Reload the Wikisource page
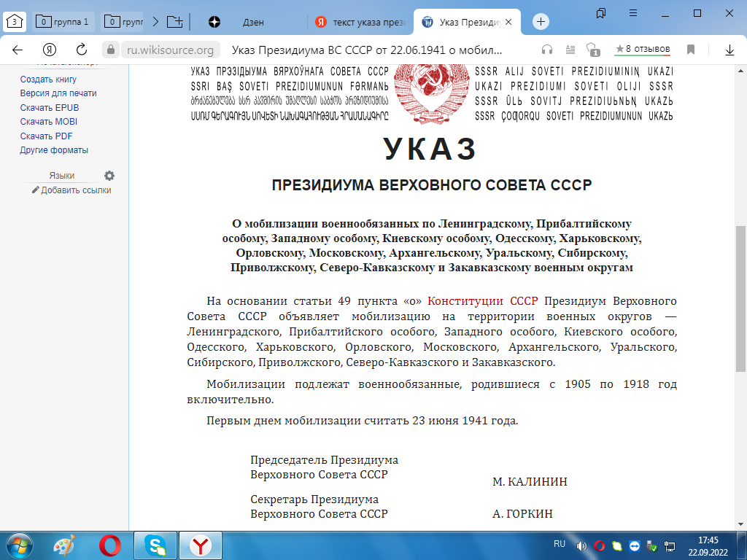This screenshot has height=560, width=747. [80, 49]
